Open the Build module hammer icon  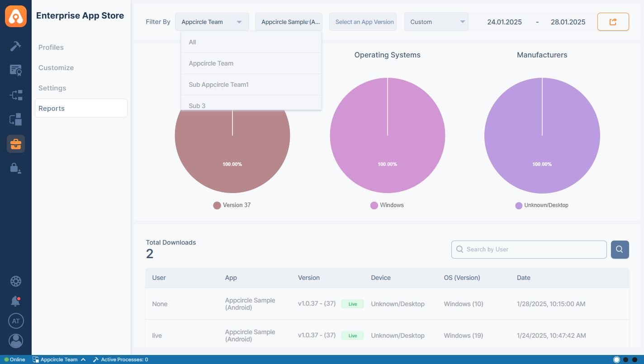16,46
